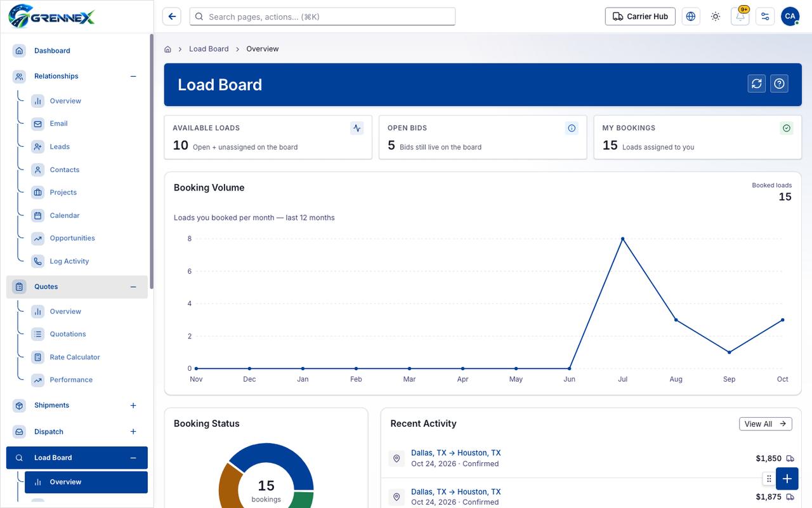This screenshot has width=812, height=508.
Task: Open the notifications bell icon
Action: pos(740,17)
